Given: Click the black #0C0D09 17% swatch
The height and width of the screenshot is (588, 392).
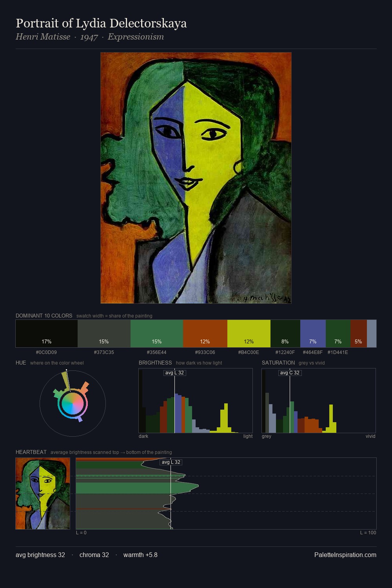Looking at the screenshot, I should tap(47, 334).
